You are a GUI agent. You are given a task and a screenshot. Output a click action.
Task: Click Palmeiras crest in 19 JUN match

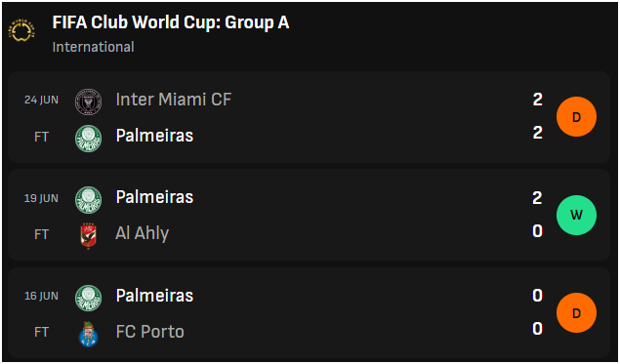pyautogui.click(x=88, y=200)
